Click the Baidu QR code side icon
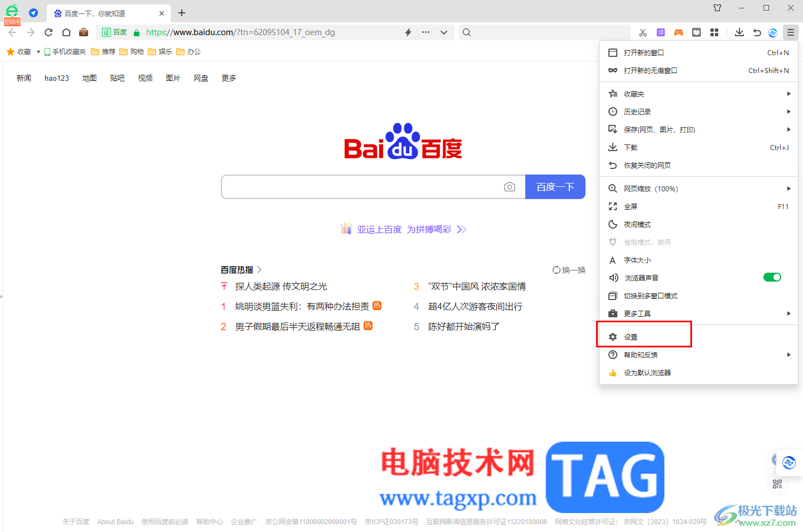The width and height of the screenshot is (803, 532). coord(777,484)
